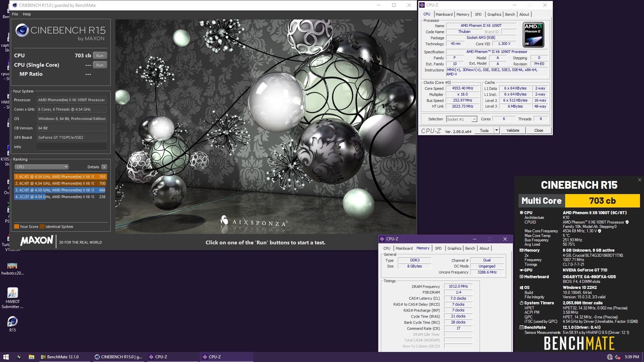Open the File menu in Cinebench
The image size is (644, 362).
[x=15, y=14]
